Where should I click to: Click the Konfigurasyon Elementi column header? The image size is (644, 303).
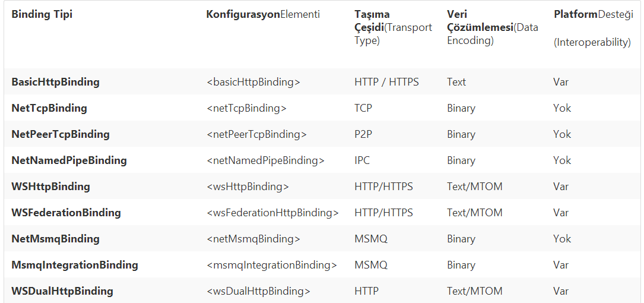263,14
